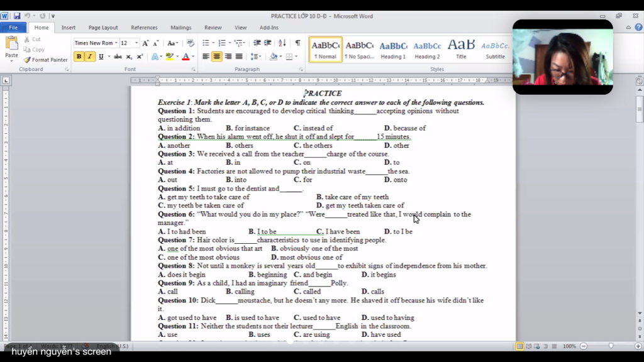Screen dimensions: 644x362
Task: Open the font size 12 dropdown
Action: pyautogui.click(x=136, y=43)
